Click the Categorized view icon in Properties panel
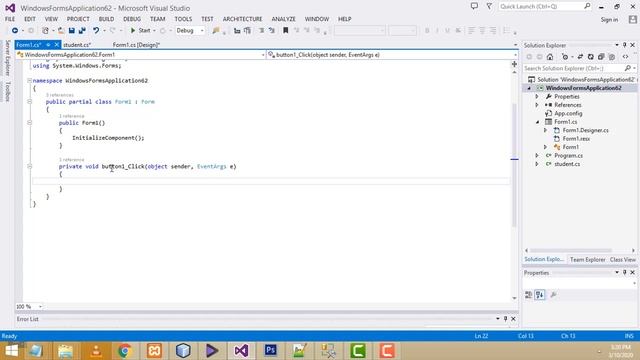Screen dimensions: 640x360 click(x=529, y=295)
